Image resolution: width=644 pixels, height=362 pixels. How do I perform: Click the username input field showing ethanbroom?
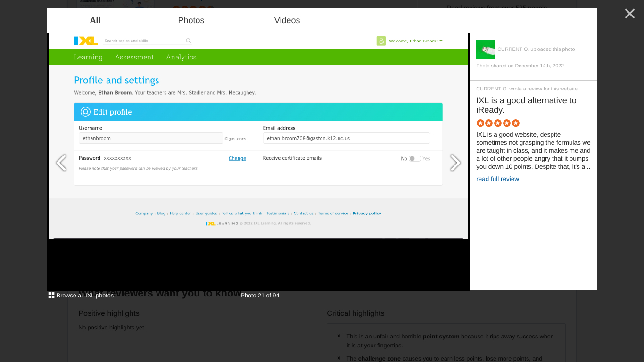tap(150, 138)
